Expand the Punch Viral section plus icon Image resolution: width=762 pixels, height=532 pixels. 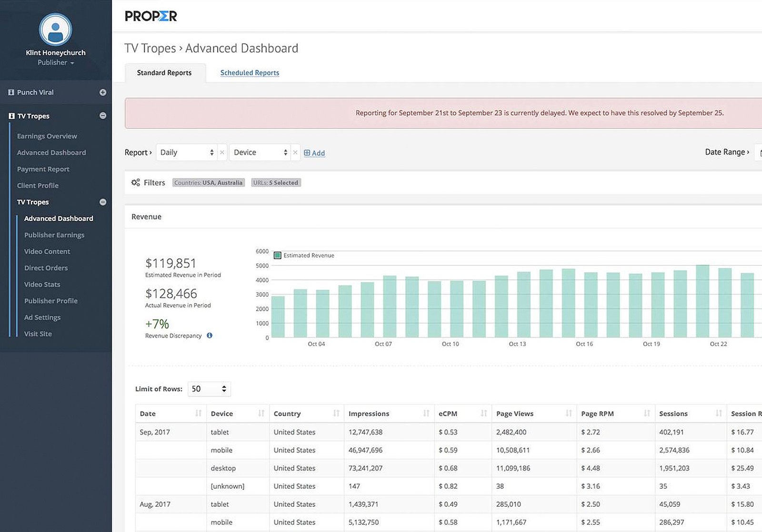[102, 92]
